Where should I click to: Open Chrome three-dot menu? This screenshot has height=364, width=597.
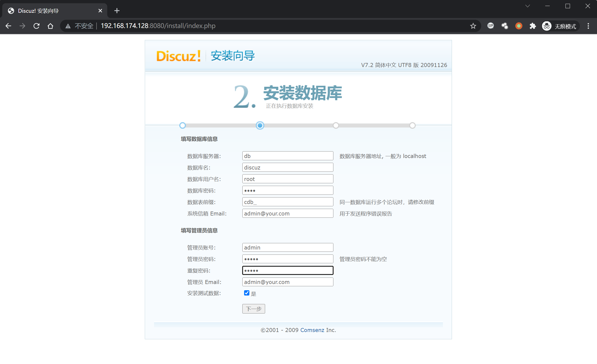(x=588, y=26)
